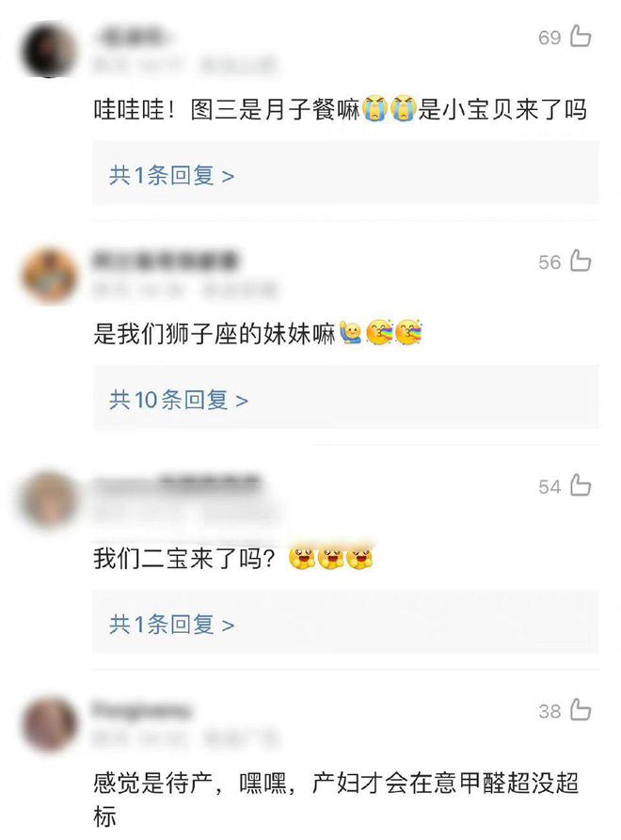The width and height of the screenshot is (621, 840).
Task: Select comment text 我们二宝来了吗？
Action: [x=184, y=559]
